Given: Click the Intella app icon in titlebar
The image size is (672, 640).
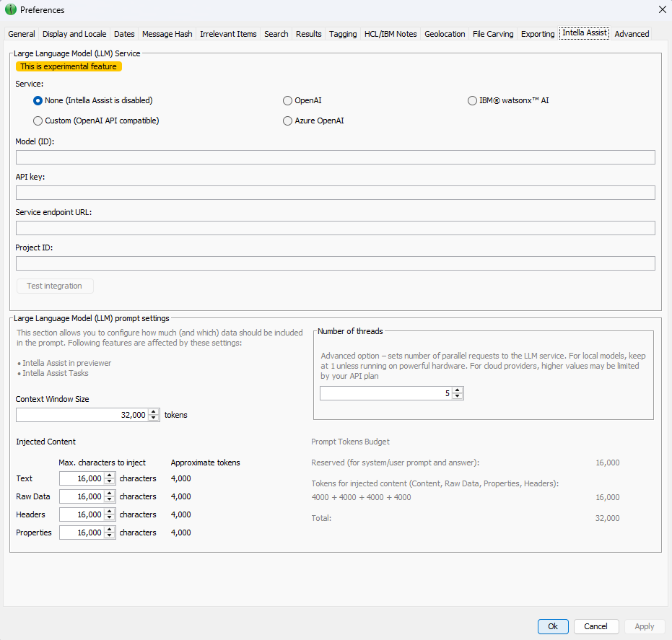Looking at the screenshot, I should [x=9, y=9].
